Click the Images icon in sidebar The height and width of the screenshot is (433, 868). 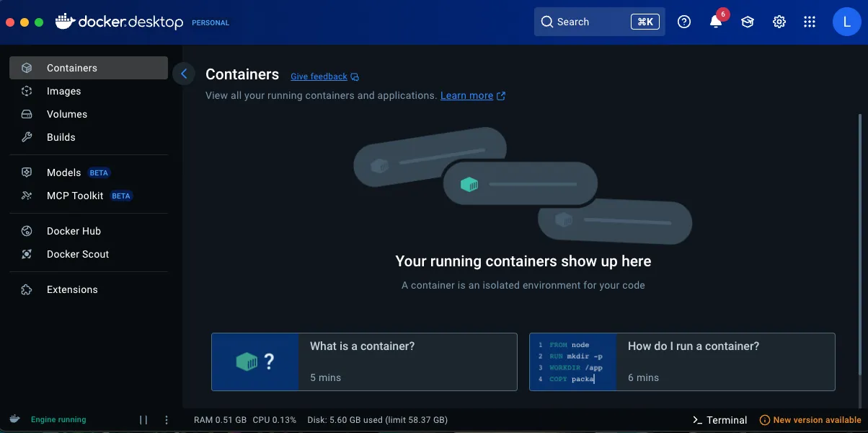pyautogui.click(x=27, y=91)
